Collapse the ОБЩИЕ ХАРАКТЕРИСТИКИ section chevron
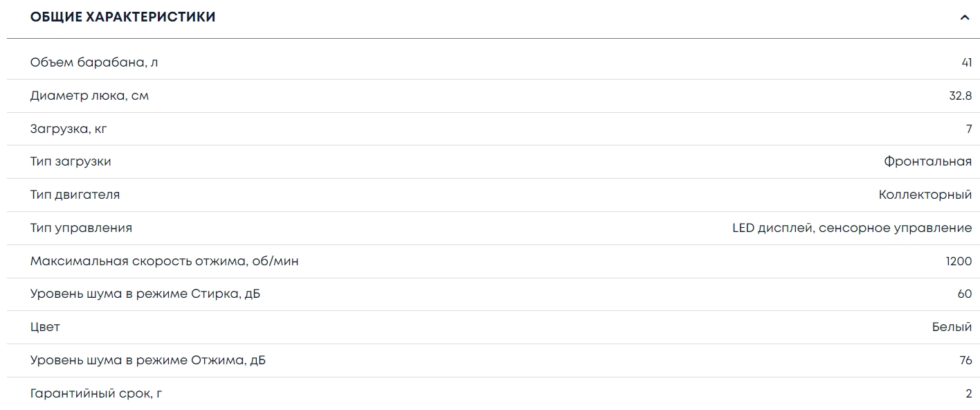This screenshot has width=980, height=410. pos(965,18)
